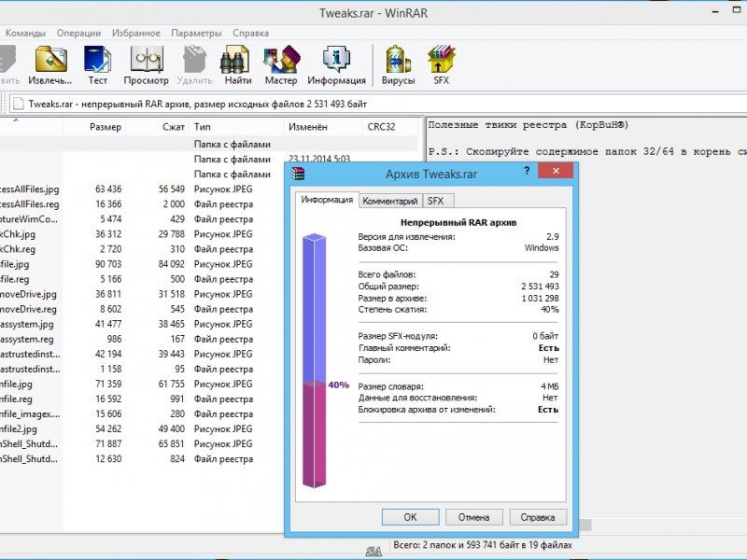The image size is (747, 560).
Task: Scan the archive with the Вирусы tool
Action: (398, 65)
